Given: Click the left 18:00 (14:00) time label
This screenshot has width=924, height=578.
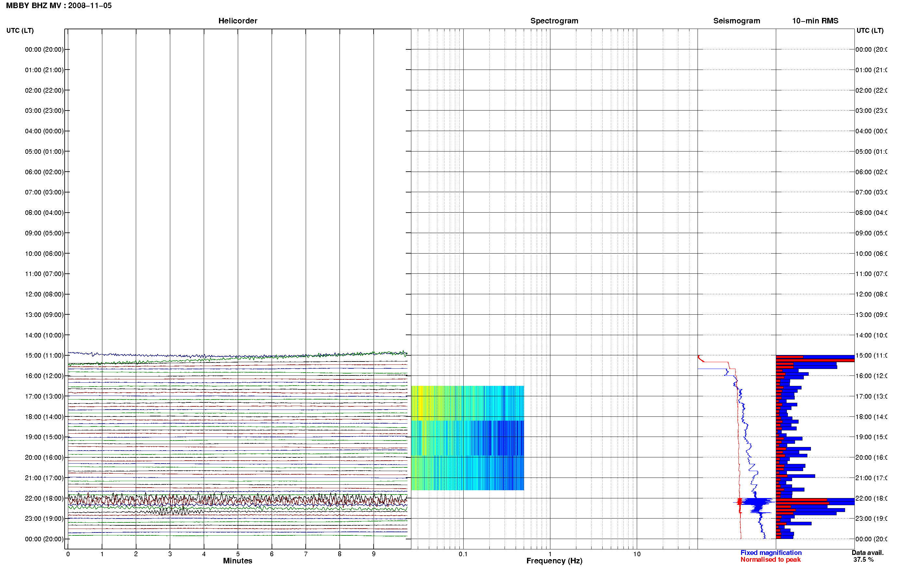Looking at the screenshot, I should tap(44, 417).
